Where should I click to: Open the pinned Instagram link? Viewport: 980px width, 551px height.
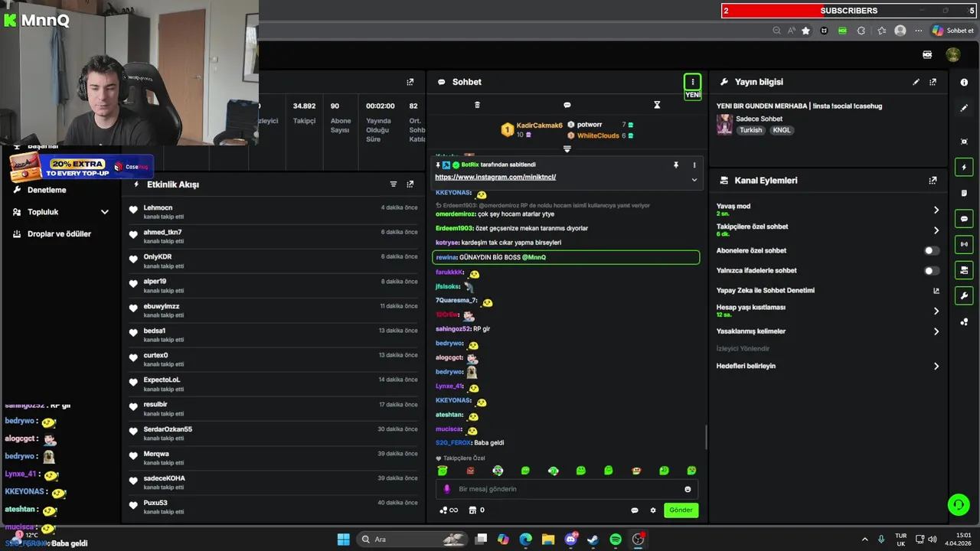click(x=495, y=177)
